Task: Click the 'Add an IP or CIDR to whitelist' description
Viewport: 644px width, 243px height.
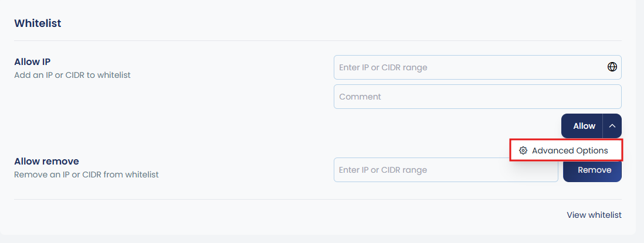Action: coord(72,75)
